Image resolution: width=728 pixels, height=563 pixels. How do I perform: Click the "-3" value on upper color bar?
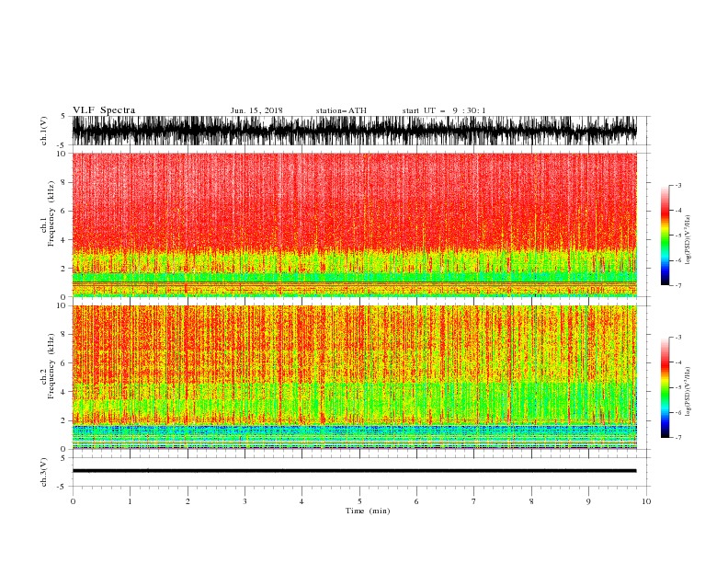678,185
